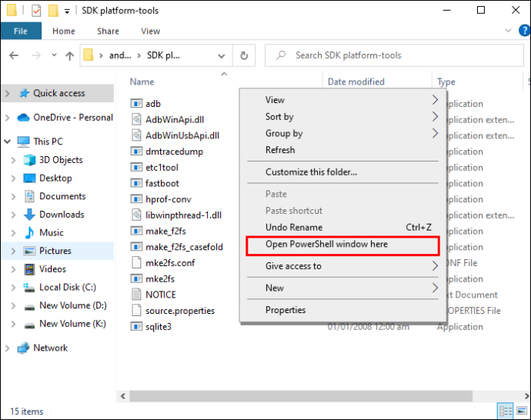
Task: Open OneDrive - Personal in navigation pane
Action: [x=73, y=118]
